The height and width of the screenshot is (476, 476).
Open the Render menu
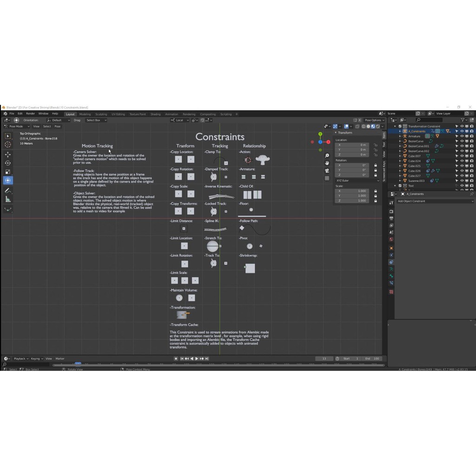tap(30, 113)
